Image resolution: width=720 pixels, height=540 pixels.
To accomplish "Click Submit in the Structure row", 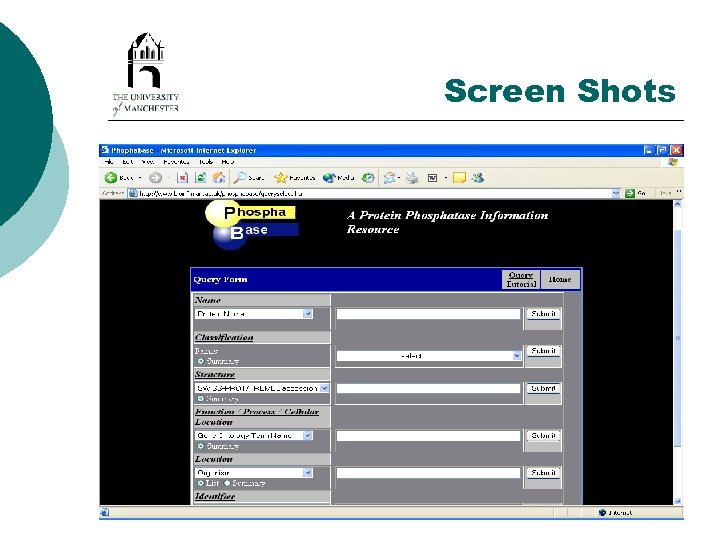I will click(543, 388).
